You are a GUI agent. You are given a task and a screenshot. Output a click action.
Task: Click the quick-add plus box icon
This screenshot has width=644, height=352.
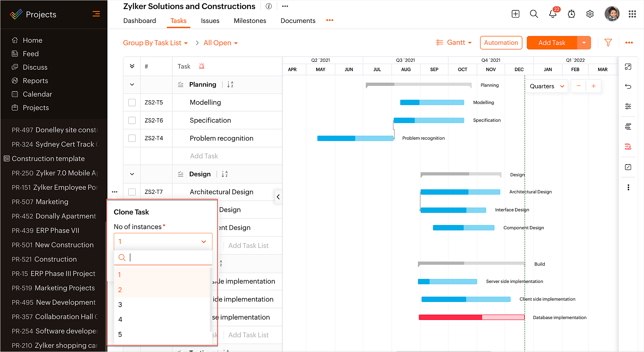(515, 14)
